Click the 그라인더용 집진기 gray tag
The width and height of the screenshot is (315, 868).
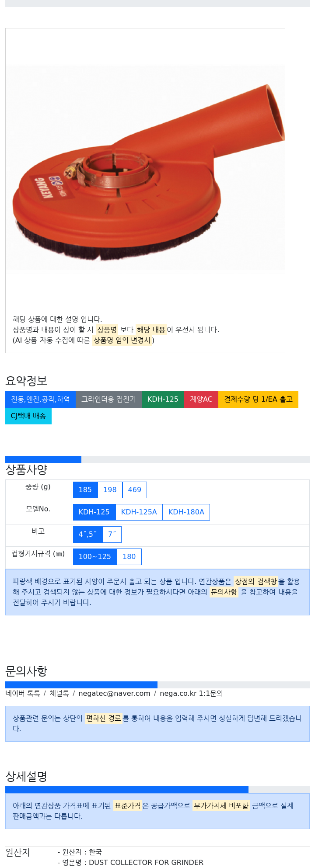108,399
